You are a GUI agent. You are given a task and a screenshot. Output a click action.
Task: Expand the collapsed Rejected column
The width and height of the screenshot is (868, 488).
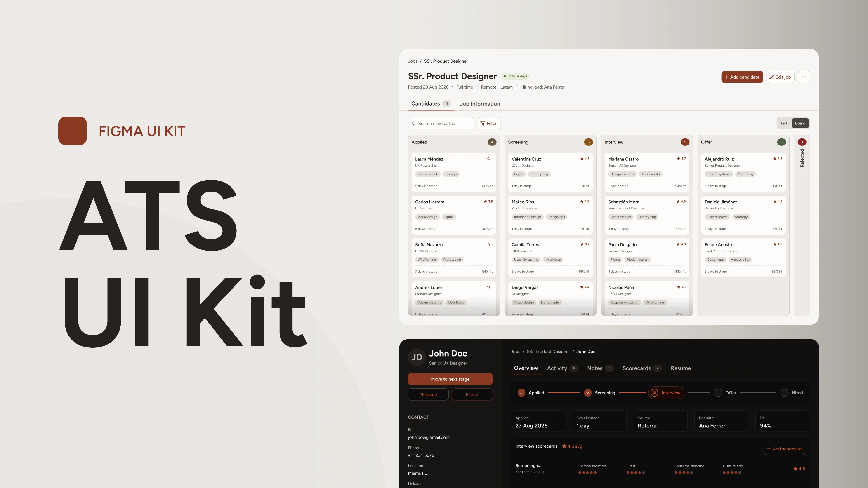click(802, 225)
